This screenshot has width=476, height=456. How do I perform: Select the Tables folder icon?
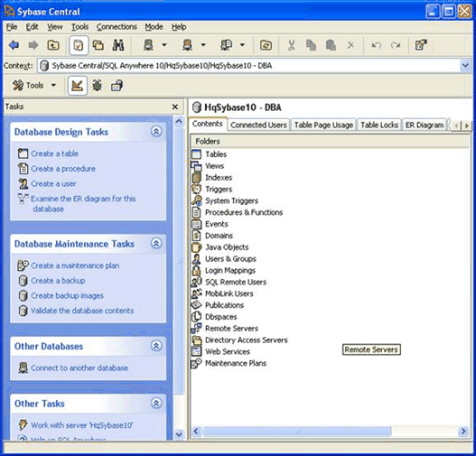pos(196,154)
